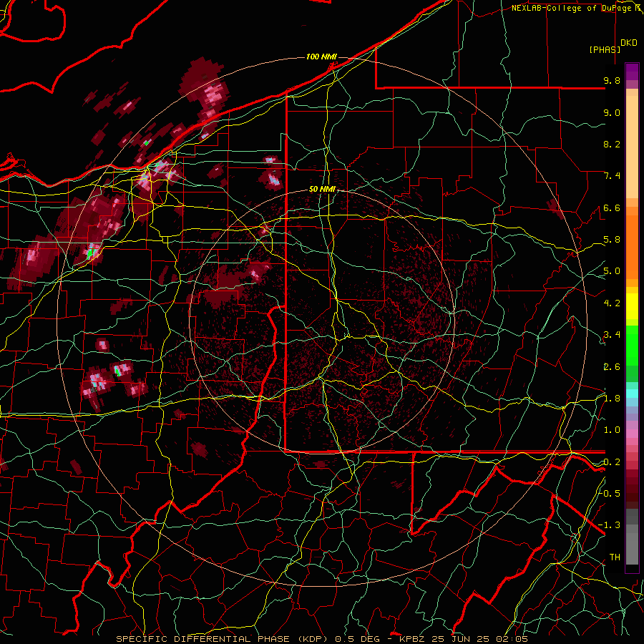Click the 5.8 color scale value

point(612,240)
